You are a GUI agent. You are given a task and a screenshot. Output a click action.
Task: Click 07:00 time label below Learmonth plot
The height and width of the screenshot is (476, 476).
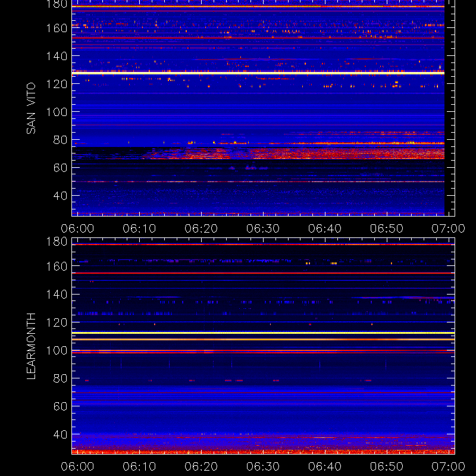point(449,466)
